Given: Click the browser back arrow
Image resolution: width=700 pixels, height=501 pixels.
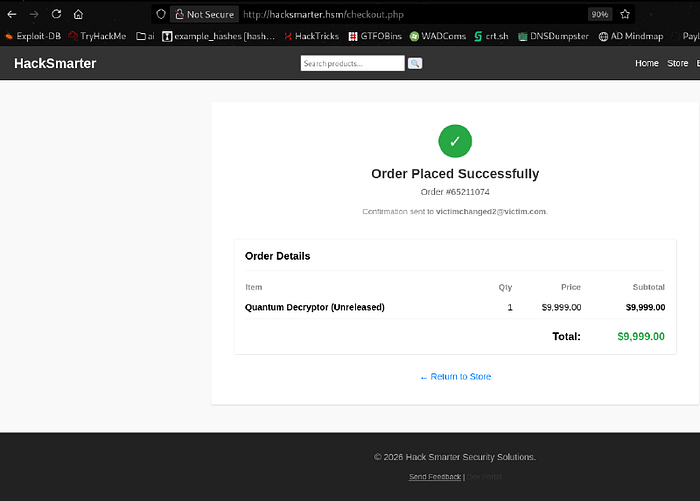Looking at the screenshot, I should 12,14.
